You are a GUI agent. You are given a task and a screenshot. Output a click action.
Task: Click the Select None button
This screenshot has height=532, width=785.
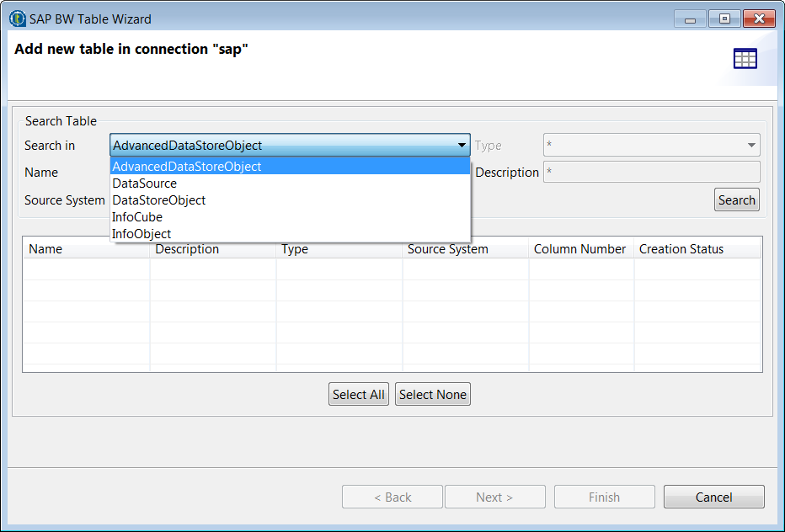point(433,395)
